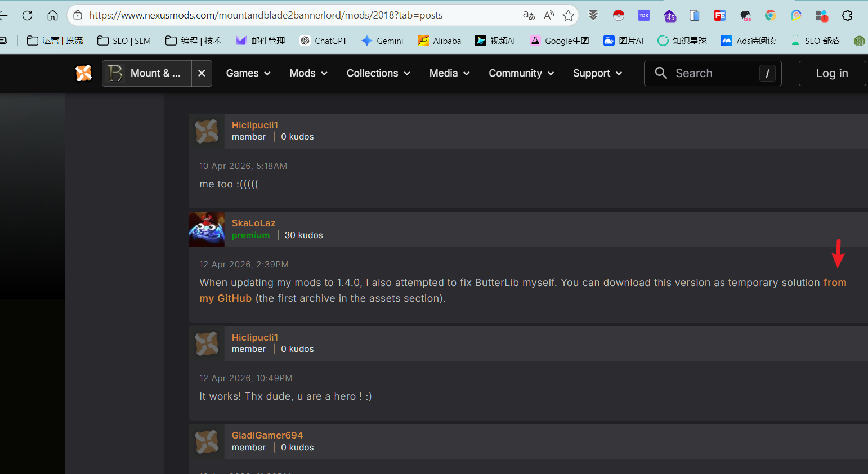
Task: Open the Gemini bookmark
Action: click(383, 41)
